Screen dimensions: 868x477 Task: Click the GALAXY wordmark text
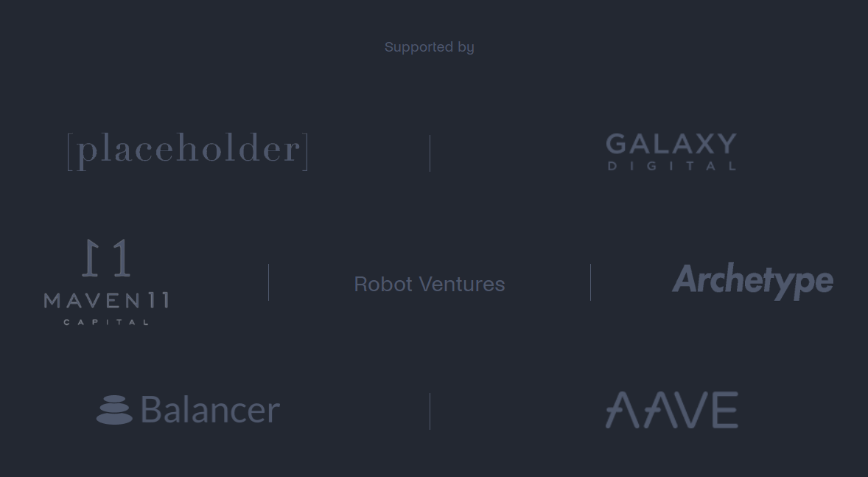click(x=671, y=144)
